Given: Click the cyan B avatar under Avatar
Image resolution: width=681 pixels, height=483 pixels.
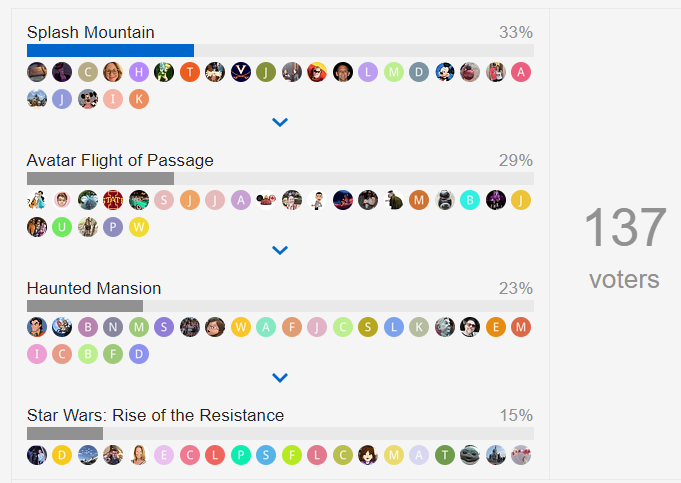Looking at the screenshot, I should pos(470,200).
